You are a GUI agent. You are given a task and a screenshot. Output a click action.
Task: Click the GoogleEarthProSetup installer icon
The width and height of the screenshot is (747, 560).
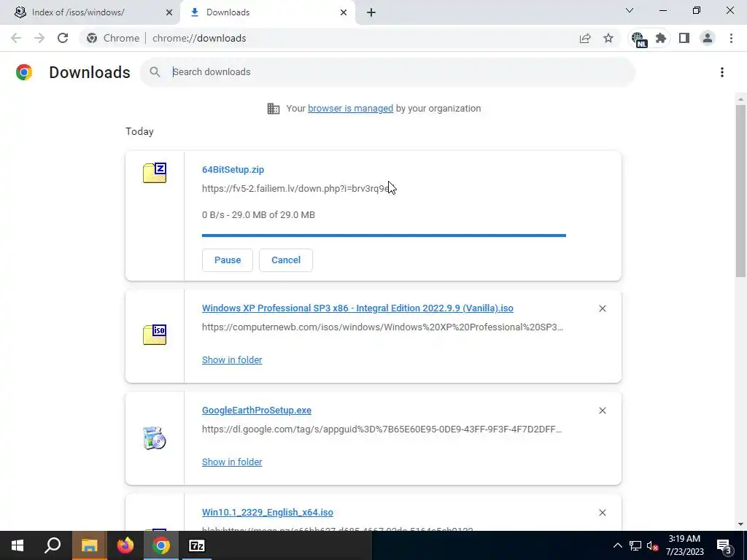pos(155,438)
